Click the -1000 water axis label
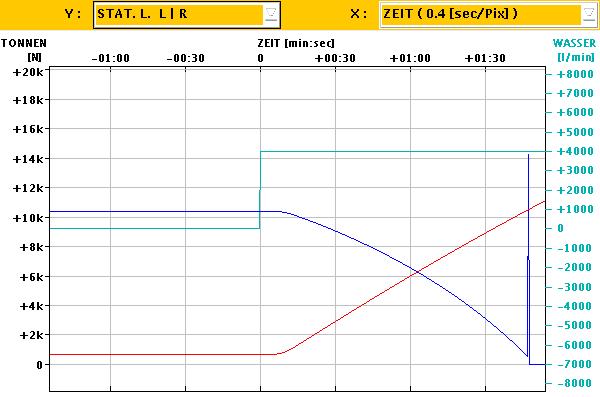 click(575, 248)
